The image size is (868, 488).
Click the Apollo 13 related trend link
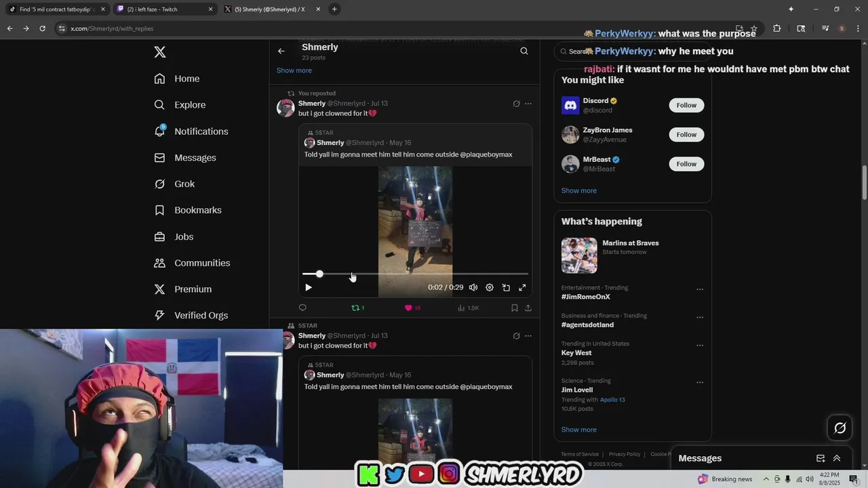click(612, 400)
